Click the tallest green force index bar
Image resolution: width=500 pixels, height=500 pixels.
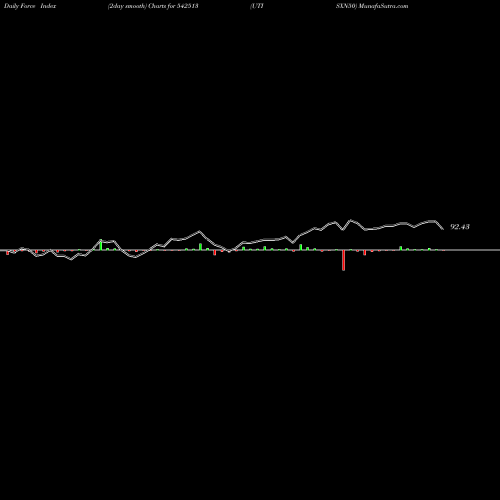coord(101,245)
